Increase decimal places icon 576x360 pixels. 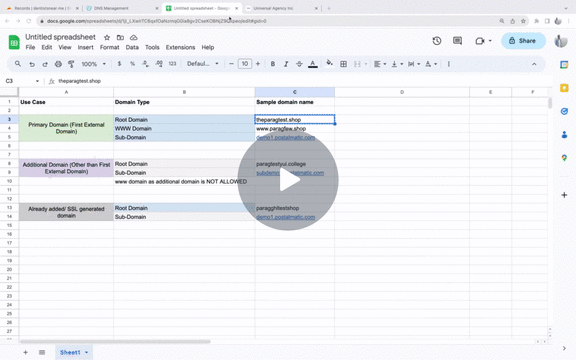tap(159, 64)
